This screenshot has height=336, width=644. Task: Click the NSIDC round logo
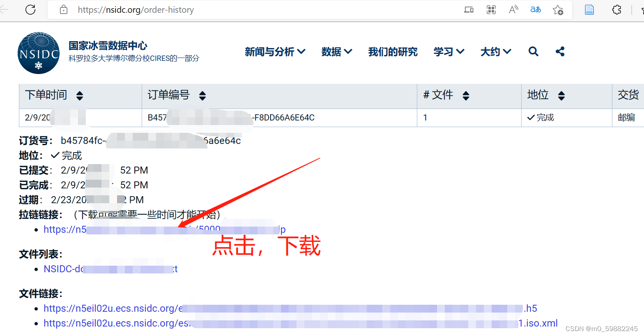(39, 53)
